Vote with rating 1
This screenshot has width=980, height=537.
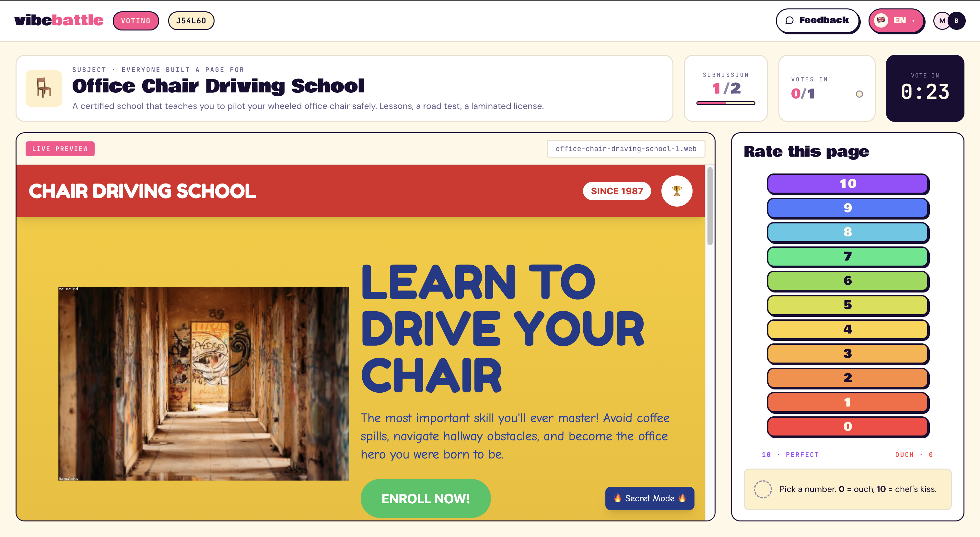847,402
